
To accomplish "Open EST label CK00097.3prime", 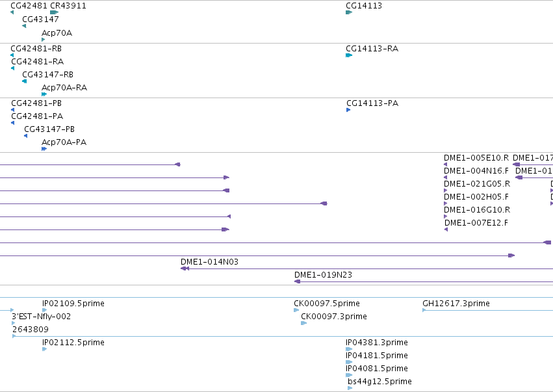I will (x=333, y=317).
